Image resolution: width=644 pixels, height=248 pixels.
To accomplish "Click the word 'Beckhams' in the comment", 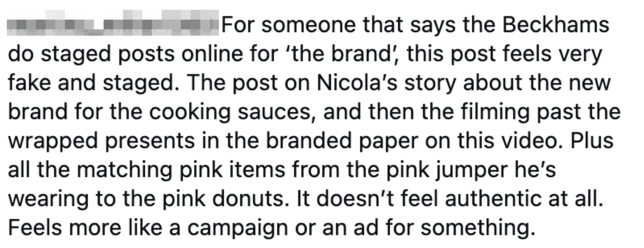I will pyautogui.click(x=556, y=25).
